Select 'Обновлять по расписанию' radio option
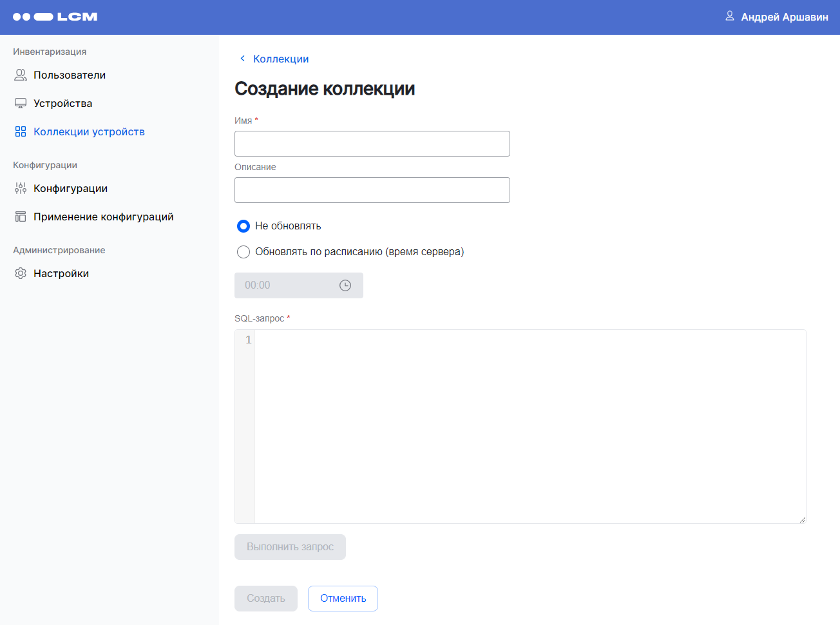 coord(243,252)
